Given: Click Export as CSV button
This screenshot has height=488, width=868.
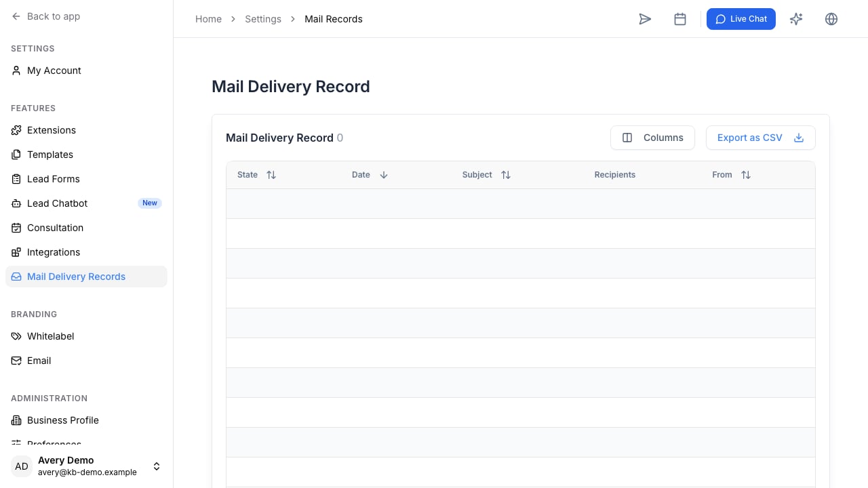Looking at the screenshot, I should tap(761, 138).
